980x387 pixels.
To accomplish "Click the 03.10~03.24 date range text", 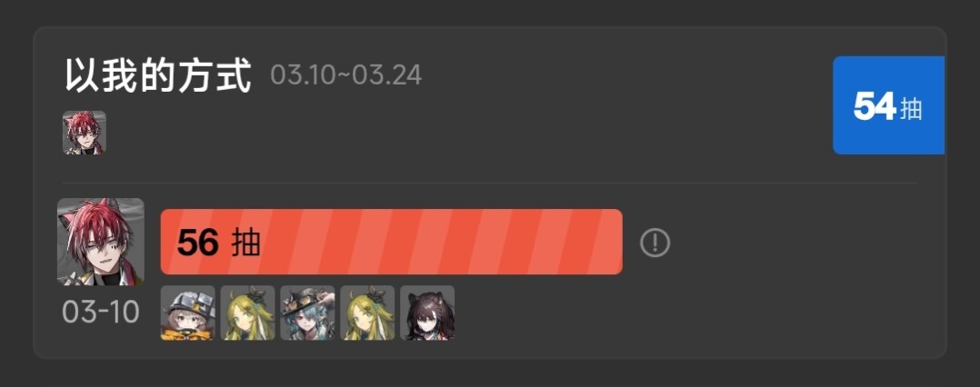I will [346, 75].
